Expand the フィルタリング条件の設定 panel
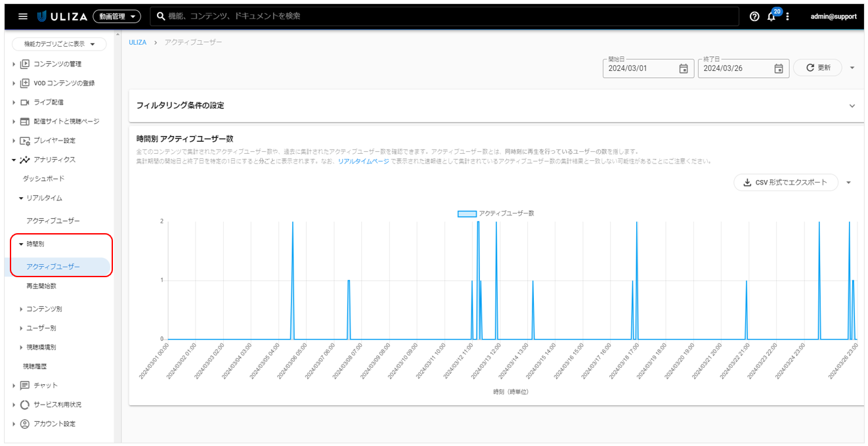868x446 pixels. click(852, 106)
